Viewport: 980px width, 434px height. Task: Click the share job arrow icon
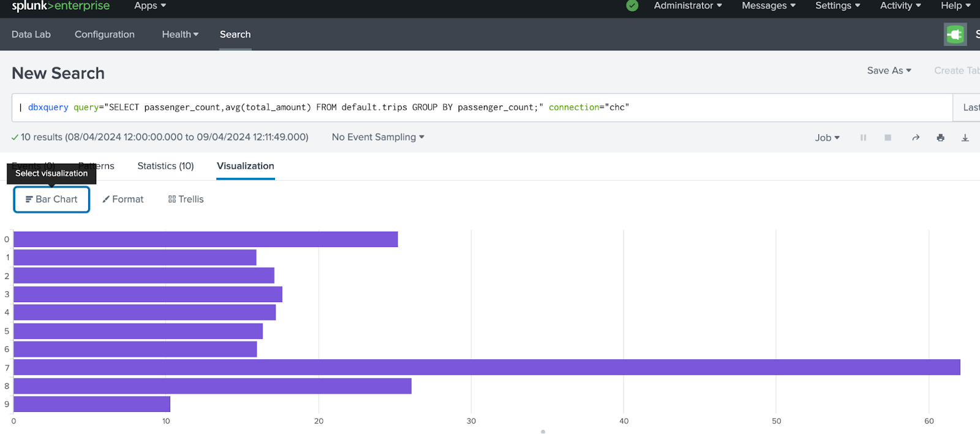pyautogui.click(x=916, y=138)
